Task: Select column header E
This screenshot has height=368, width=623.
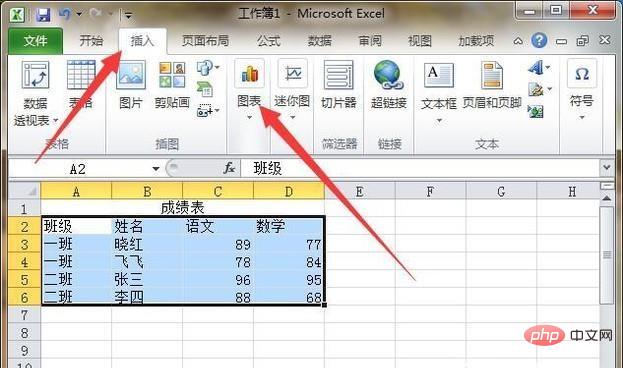Action: 360,191
